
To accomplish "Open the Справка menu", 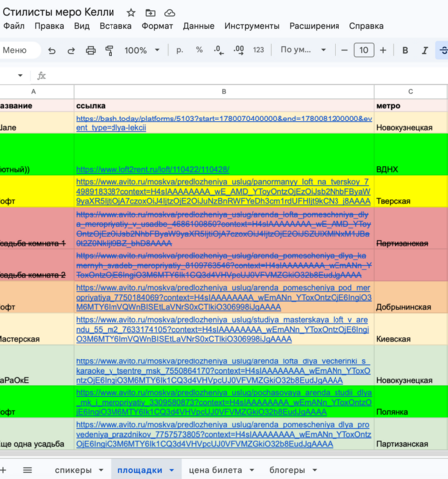I will 366,26.
